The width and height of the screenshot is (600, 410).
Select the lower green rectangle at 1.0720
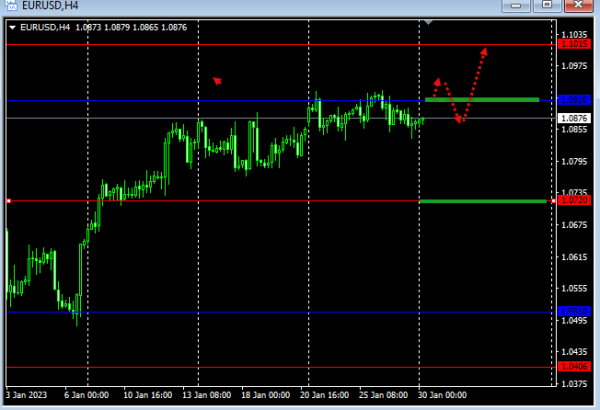point(482,201)
